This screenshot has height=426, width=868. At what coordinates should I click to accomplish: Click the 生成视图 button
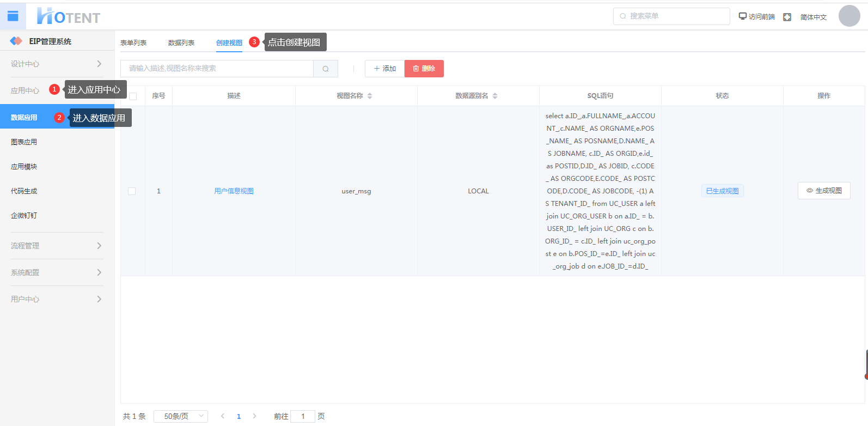(824, 191)
